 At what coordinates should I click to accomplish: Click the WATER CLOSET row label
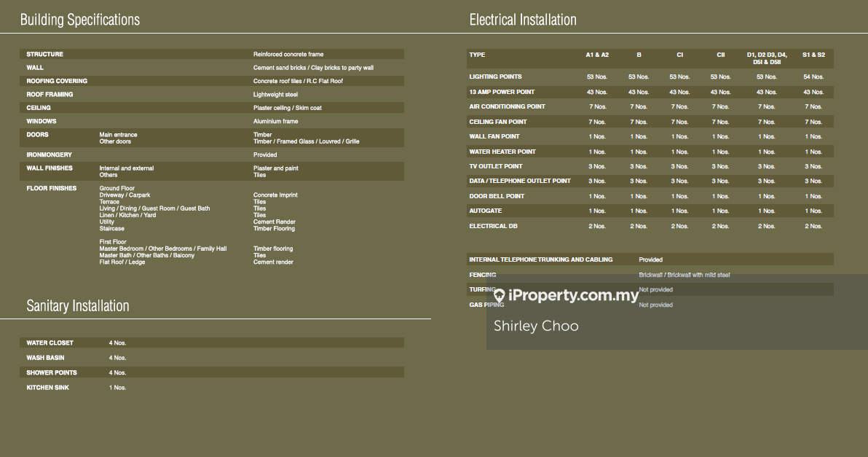50,343
